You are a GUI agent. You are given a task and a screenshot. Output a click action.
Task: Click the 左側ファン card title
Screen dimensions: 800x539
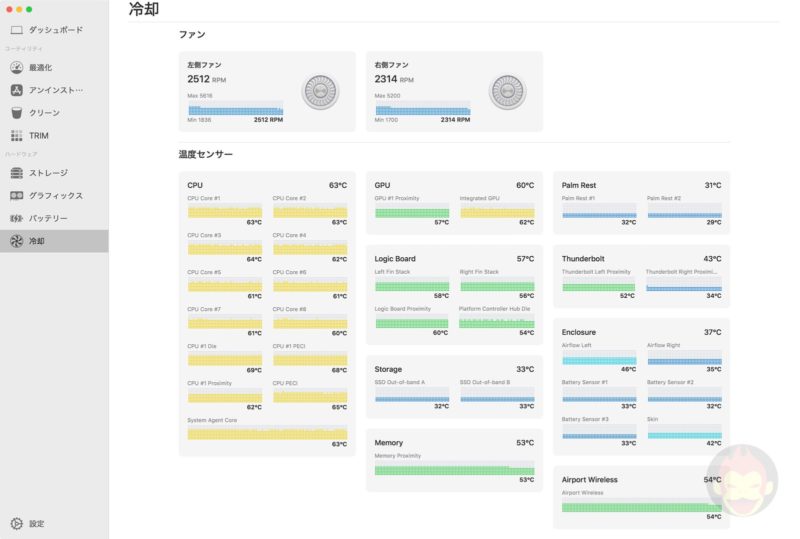click(x=204, y=65)
